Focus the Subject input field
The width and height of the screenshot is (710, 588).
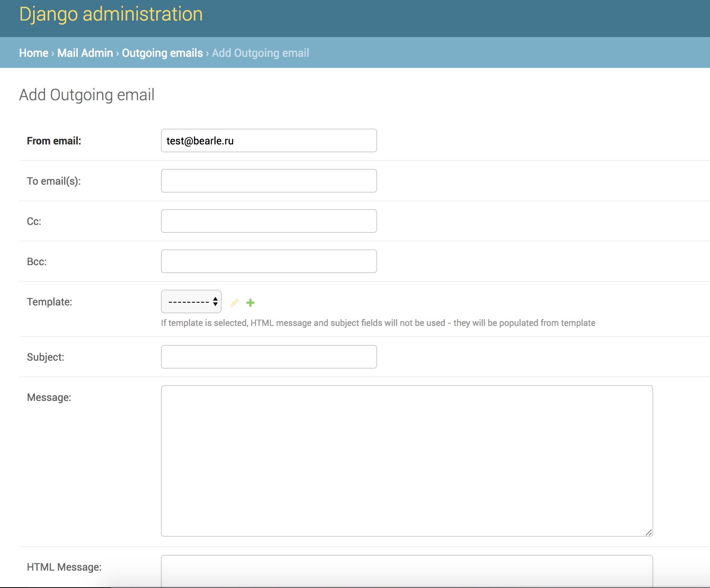pos(269,357)
